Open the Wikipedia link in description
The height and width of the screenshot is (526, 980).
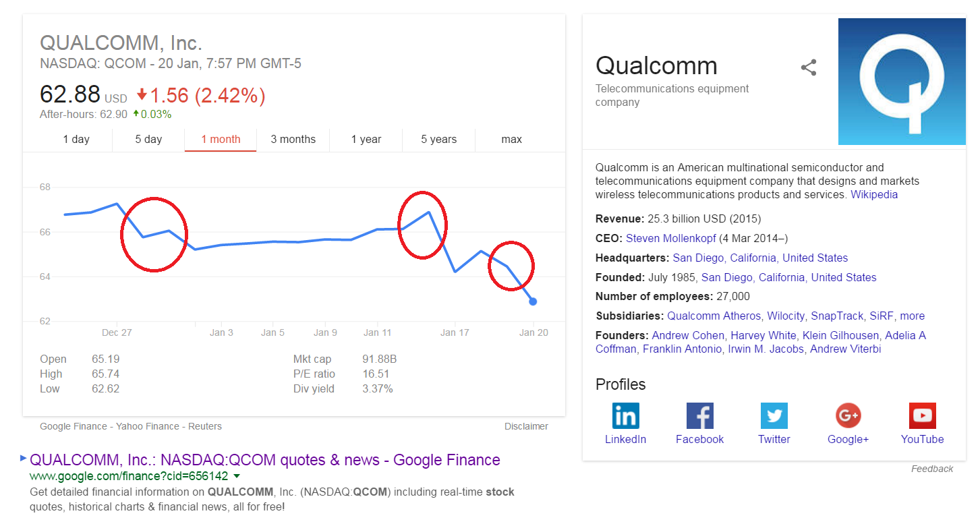[874, 194]
